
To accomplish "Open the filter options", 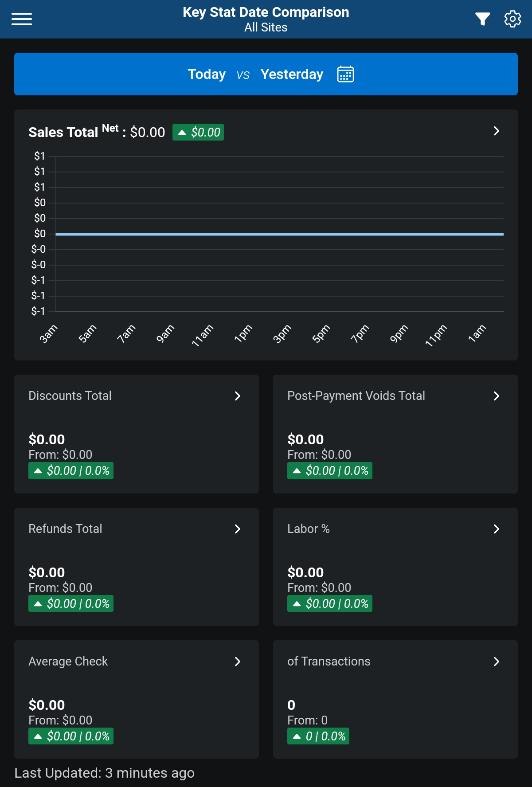I will point(482,19).
